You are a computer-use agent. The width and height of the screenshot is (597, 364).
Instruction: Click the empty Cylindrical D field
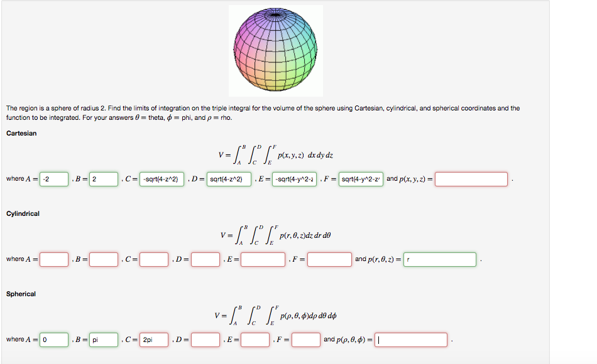[x=205, y=259]
